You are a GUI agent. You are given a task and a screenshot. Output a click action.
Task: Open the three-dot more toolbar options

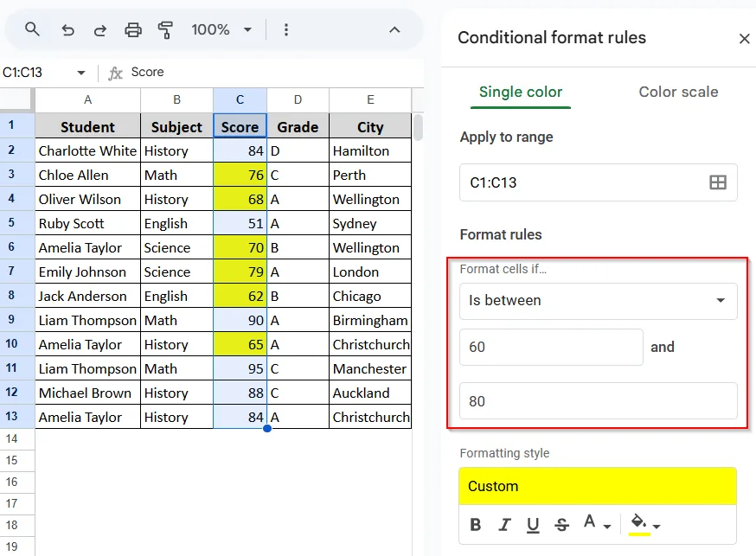click(x=286, y=30)
